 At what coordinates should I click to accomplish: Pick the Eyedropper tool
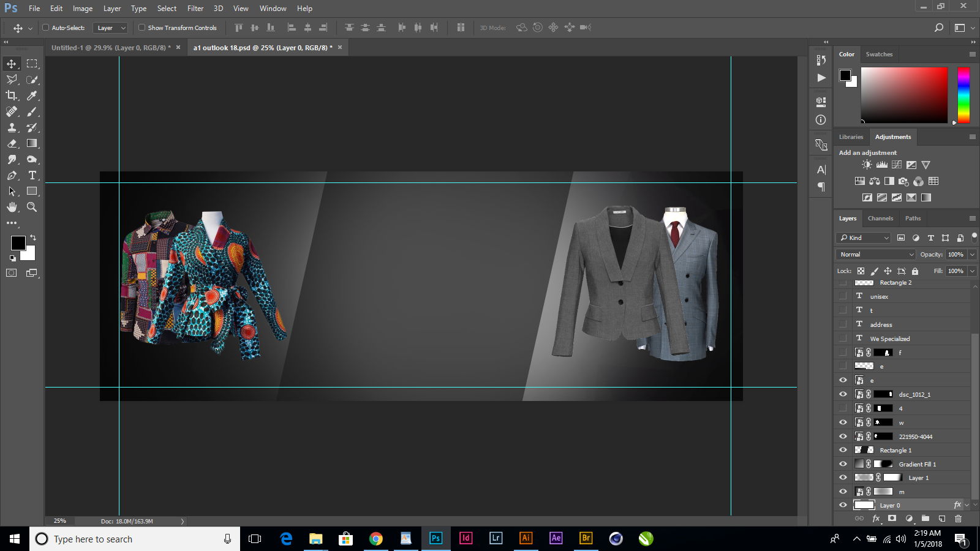[32, 96]
